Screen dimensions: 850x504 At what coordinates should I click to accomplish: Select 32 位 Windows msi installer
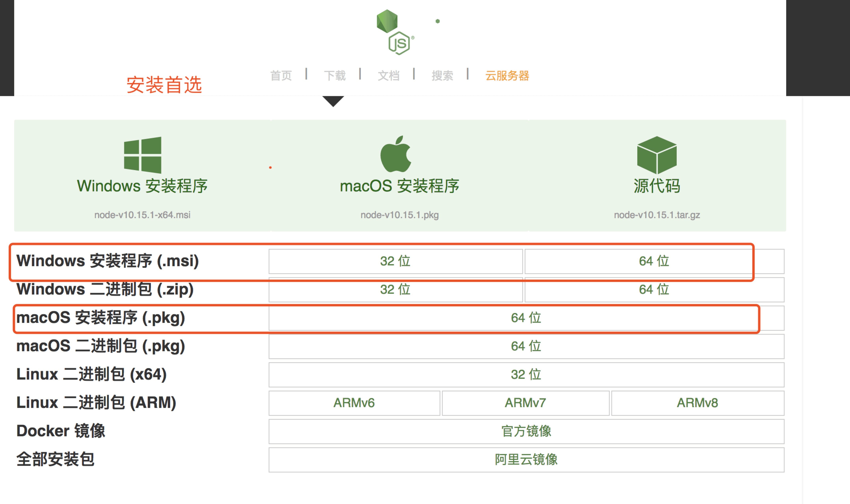pyautogui.click(x=395, y=261)
